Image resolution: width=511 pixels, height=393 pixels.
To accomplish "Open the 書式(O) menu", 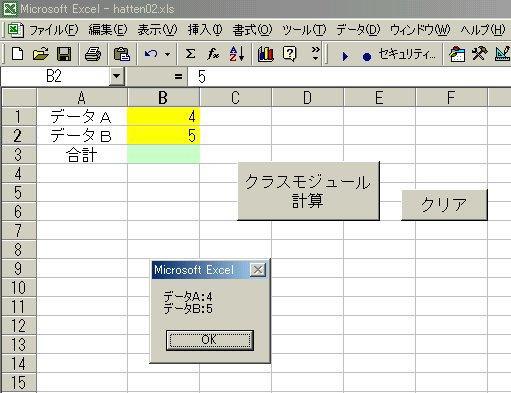I will click(x=252, y=30).
